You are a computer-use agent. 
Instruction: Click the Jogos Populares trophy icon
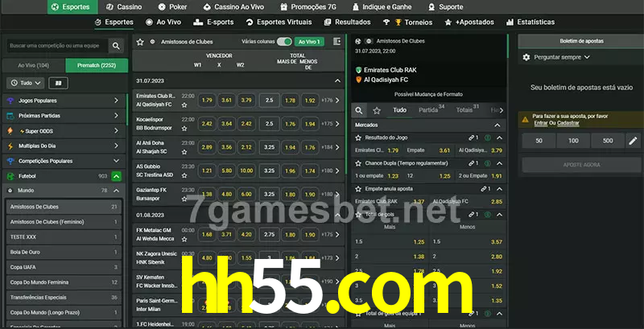coord(10,101)
